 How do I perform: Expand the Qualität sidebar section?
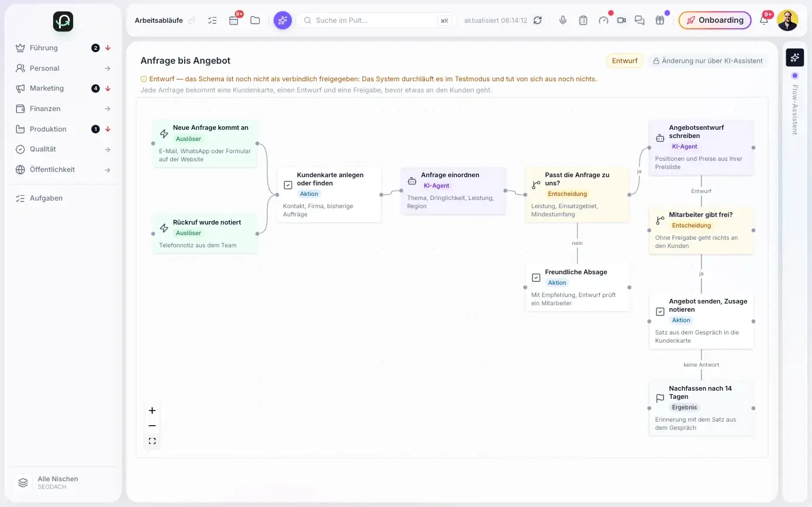pyautogui.click(x=63, y=149)
